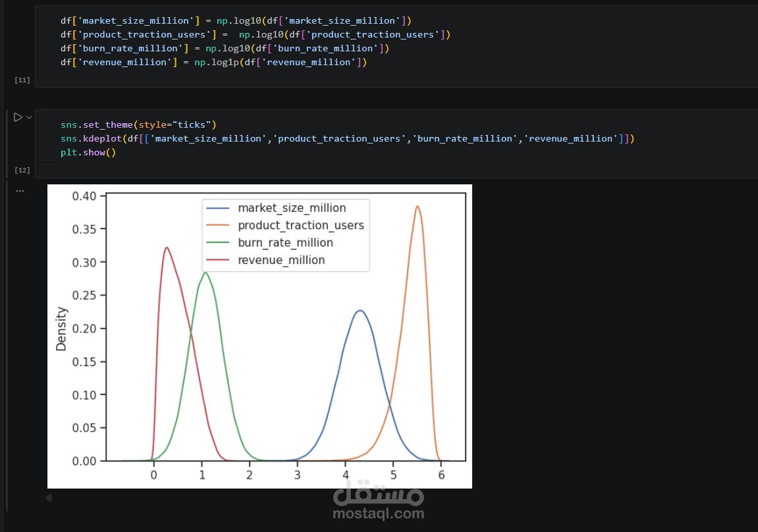Select the density plot output image
This screenshot has width=758, height=532.
pos(259,336)
